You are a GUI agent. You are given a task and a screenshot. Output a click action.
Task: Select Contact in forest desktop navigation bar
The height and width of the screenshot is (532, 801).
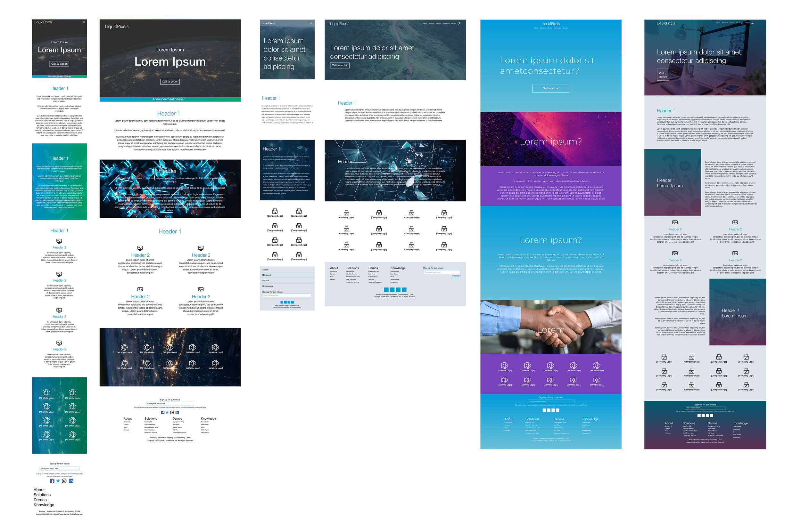pos(454,23)
